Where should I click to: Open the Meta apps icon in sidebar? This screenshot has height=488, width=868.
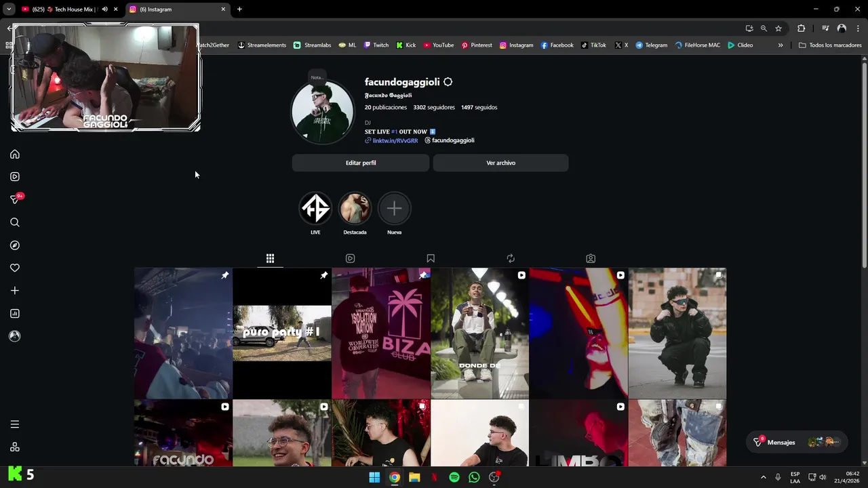(x=15, y=447)
